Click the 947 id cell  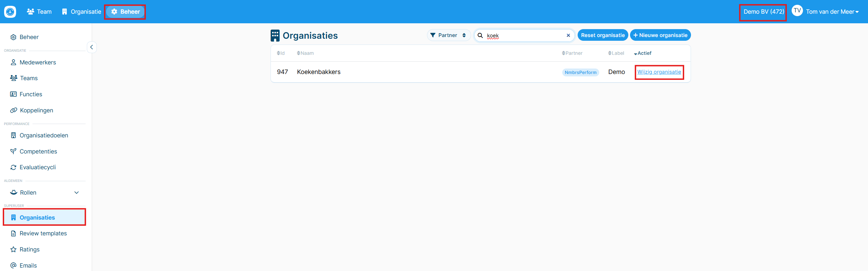click(x=282, y=72)
